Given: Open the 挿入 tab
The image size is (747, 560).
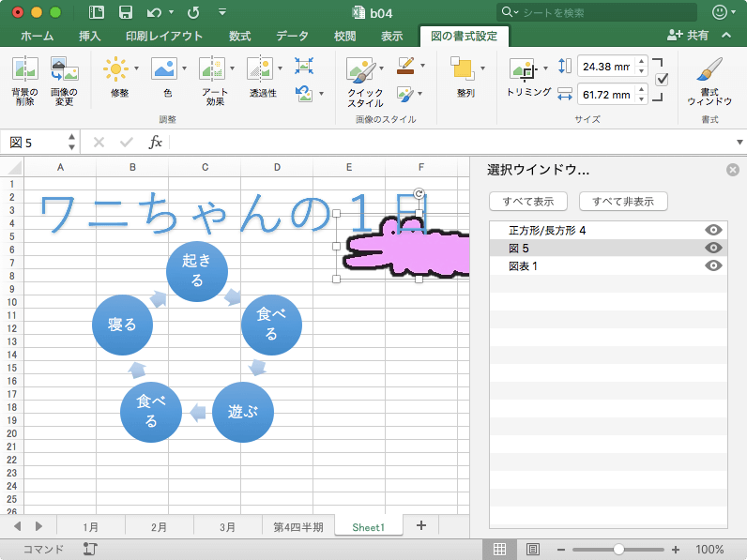Looking at the screenshot, I should (89, 36).
